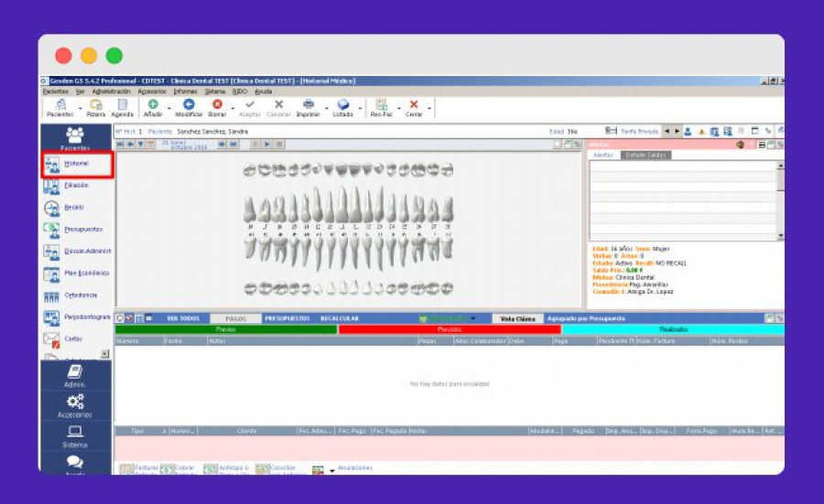Click the red Borrar icon
The width and height of the screenshot is (824, 504).
[217, 104]
